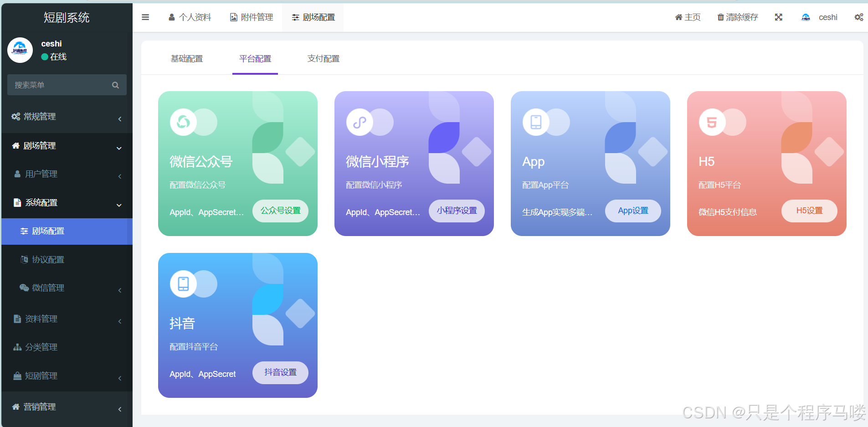Click the 系统配置 document icon

coord(17,203)
